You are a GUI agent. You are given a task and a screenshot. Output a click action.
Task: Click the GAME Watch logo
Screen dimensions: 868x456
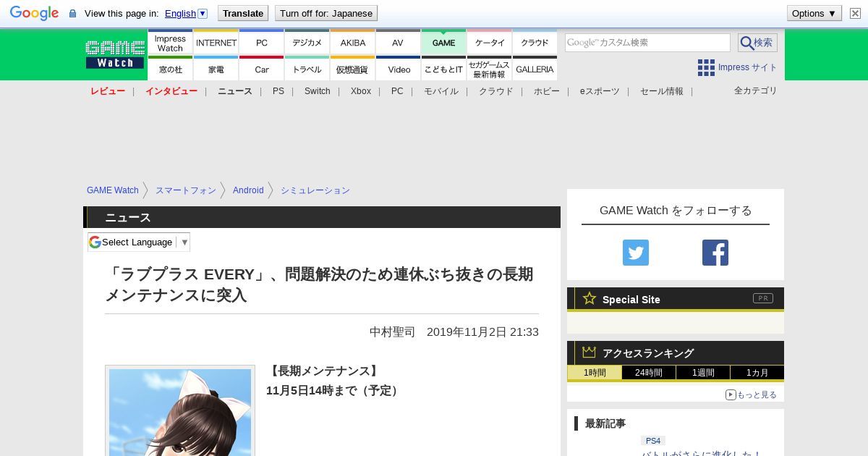115,55
